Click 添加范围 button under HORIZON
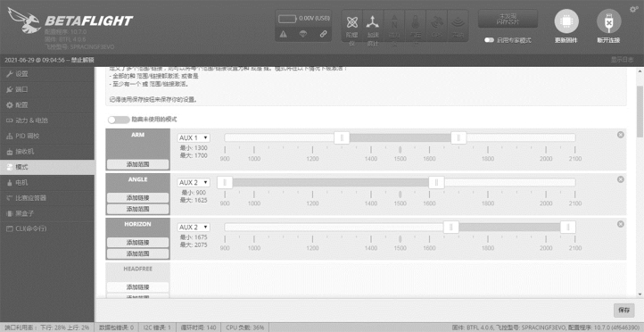Image resolution: width=644 pixels, height=332 pixels. (x=137, y=254)
